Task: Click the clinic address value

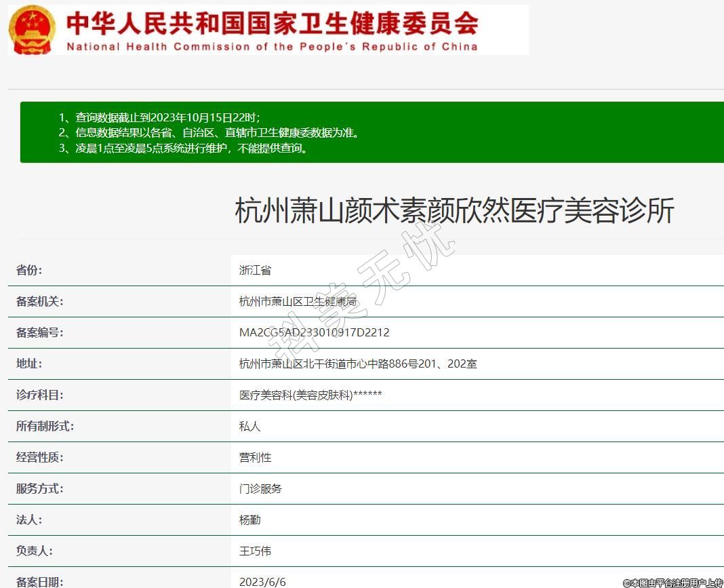Action: click(358, 364)
